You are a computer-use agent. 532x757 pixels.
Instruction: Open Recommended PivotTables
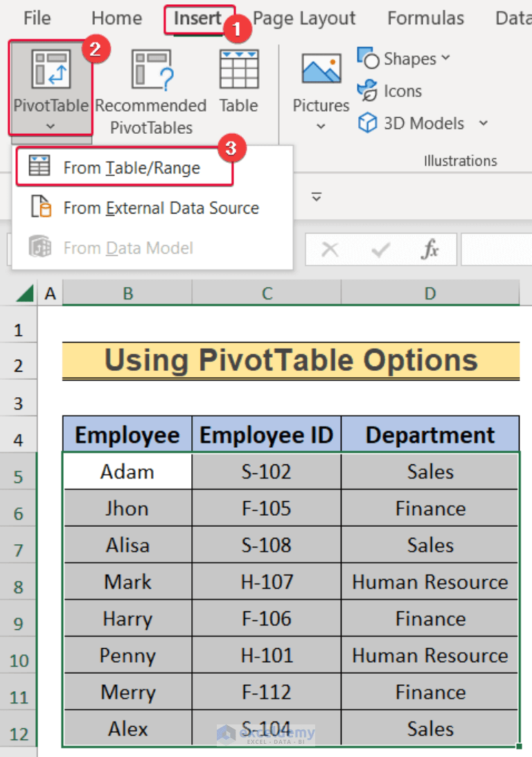click(x=151, y=71)
